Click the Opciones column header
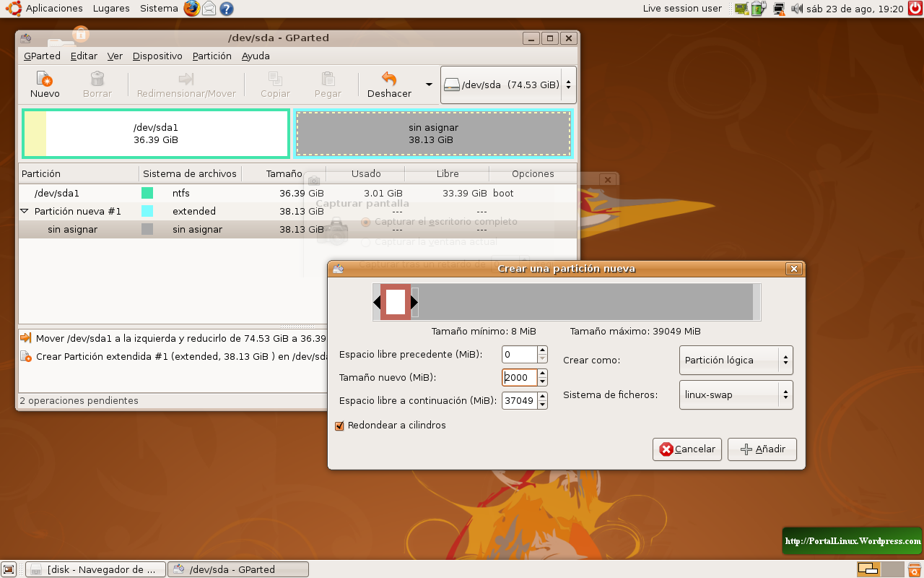Screen dimensions: 924x578 [533, 173]
